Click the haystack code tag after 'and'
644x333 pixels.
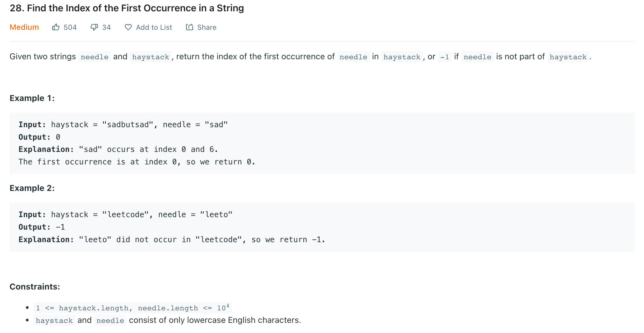(x=151, y=57)
